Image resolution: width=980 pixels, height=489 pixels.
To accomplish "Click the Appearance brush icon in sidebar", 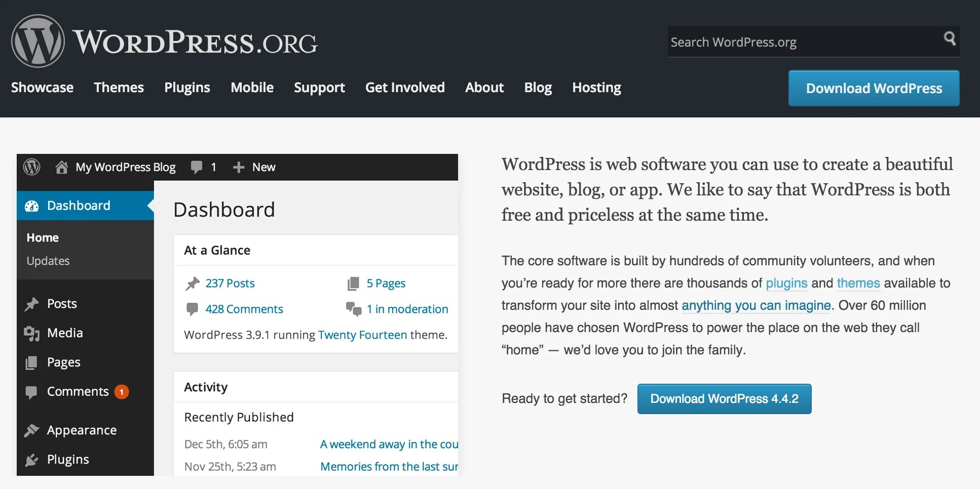I will [x=31, y=430].
